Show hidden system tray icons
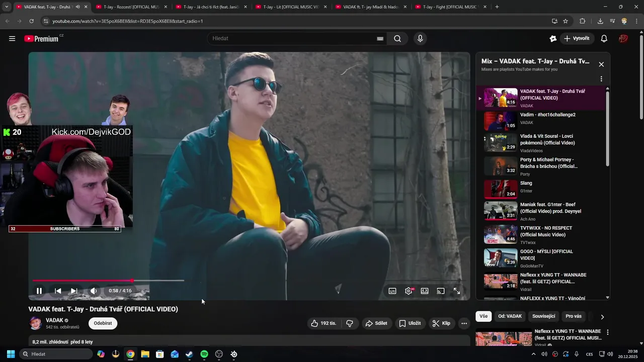 533,354
